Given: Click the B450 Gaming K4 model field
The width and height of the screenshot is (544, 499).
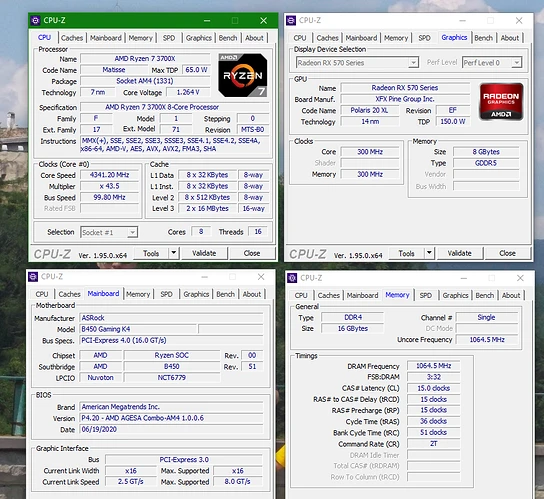Looking at the screenshot, I should click(x=138, y=329).
